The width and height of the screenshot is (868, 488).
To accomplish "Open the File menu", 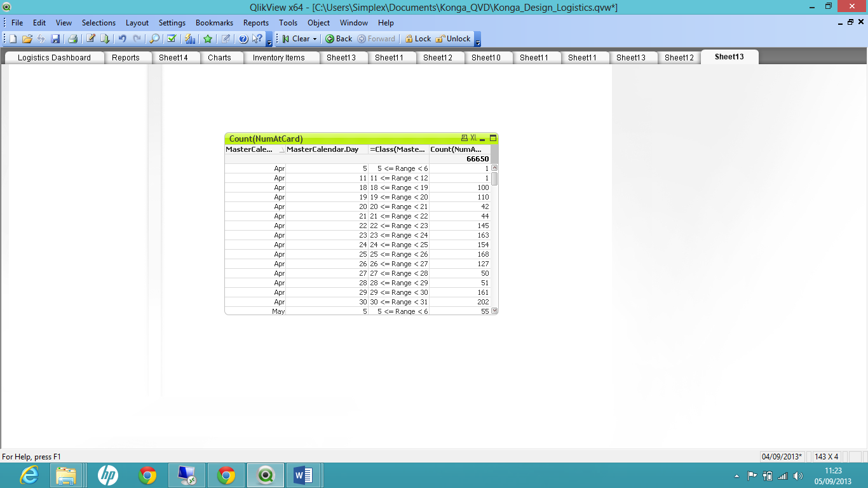I will pyautogui.click(x=17, y=22).
